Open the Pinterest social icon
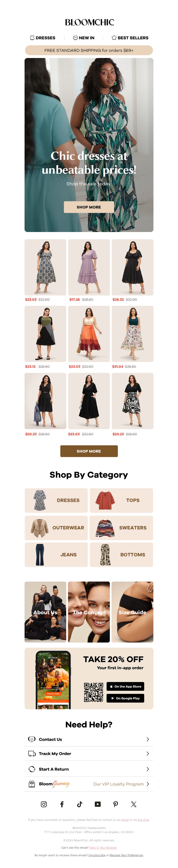 point(116,804)
